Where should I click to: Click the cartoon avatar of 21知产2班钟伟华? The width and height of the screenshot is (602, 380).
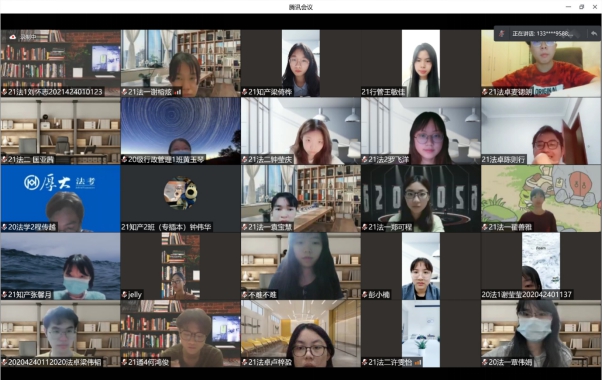(180, 193)
